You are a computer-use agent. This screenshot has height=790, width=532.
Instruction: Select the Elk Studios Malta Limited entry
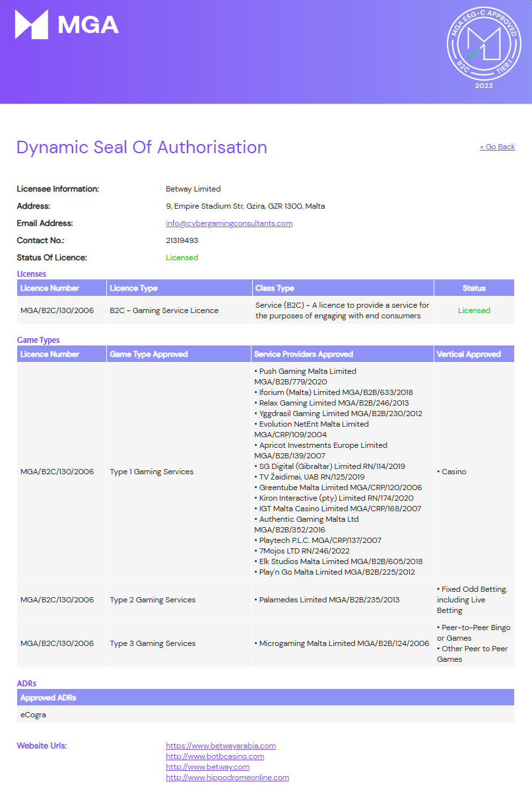point(338,561)
